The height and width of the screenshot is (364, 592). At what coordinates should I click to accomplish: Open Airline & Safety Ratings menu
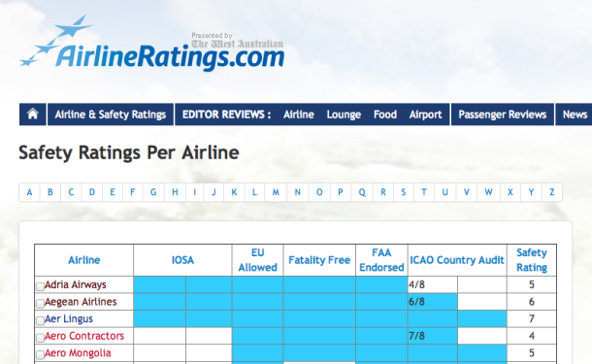111,114
